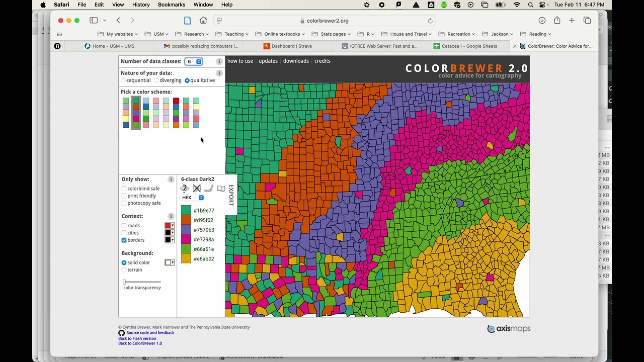Enable the cities context checkbox
The height and width of the screenshot is (362, 644).
pyautogui.click(x=124, y=233)
